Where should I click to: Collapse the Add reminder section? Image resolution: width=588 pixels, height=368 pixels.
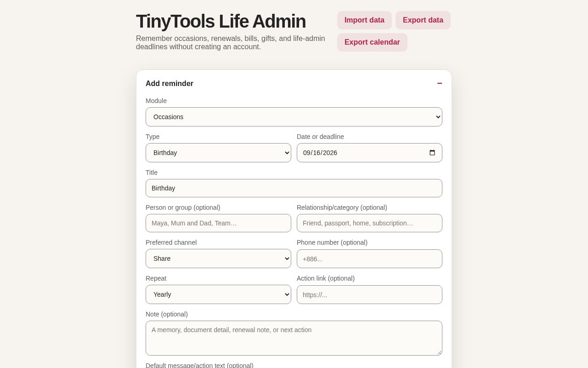point(439,83)
